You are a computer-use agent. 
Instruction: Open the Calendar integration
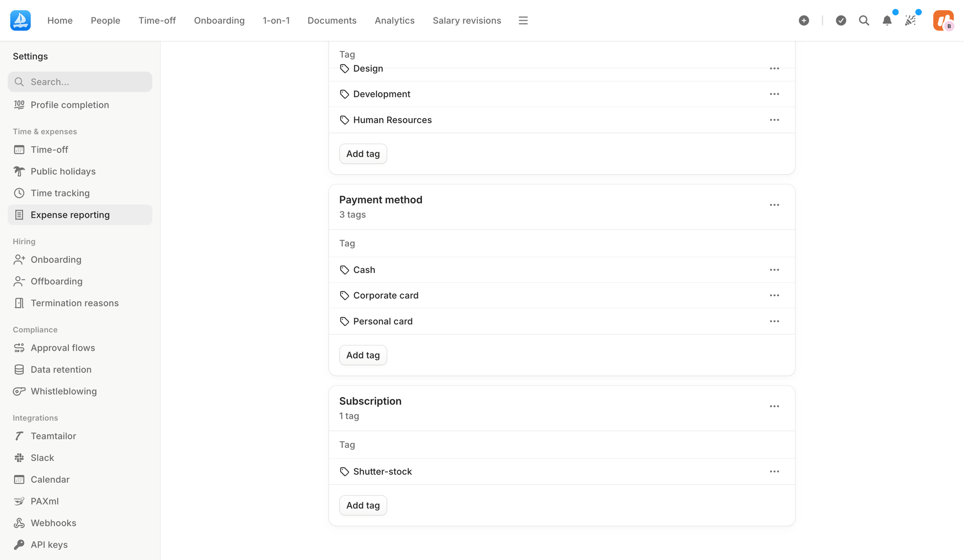(80, 480)
